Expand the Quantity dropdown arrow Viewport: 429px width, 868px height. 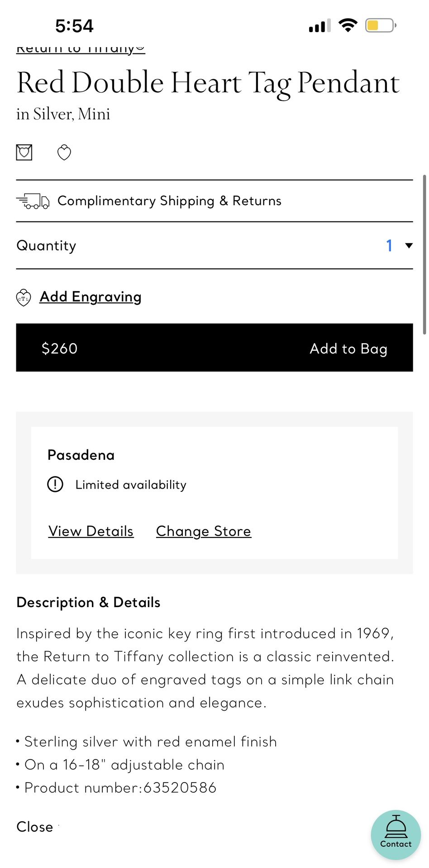point(409,245)
